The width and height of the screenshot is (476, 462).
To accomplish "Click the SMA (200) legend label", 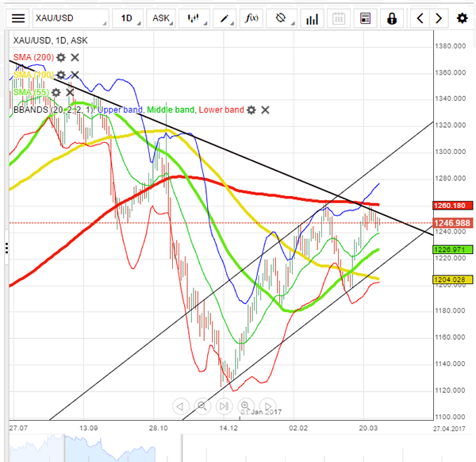I will pos(33,57).
